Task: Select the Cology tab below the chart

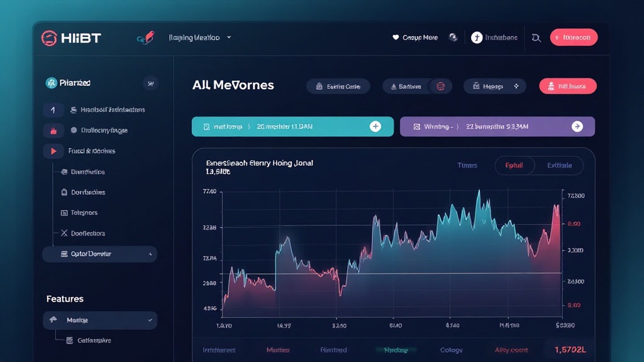Action: (451, 350)
